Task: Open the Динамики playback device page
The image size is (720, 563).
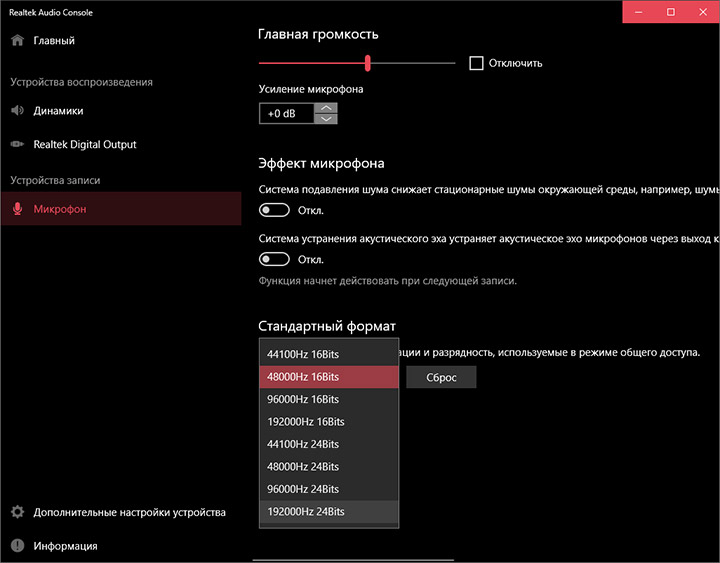Action: (x=58, y=111)
